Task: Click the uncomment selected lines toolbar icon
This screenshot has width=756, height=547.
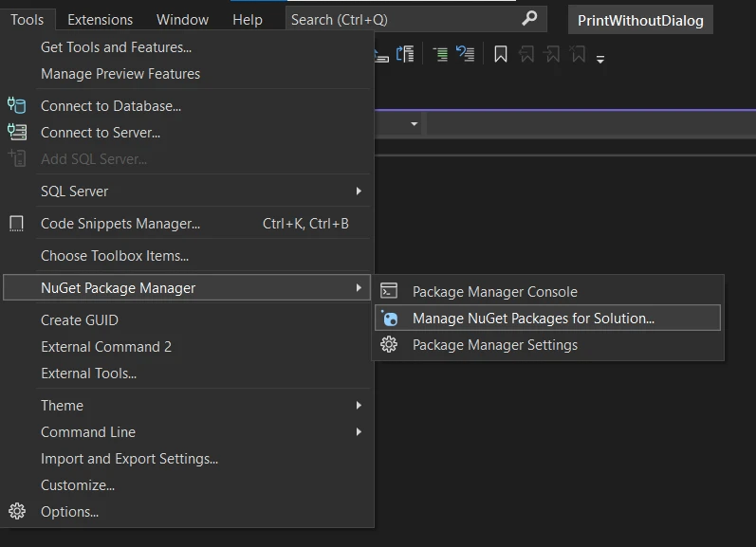Action: tap(465, 55)
